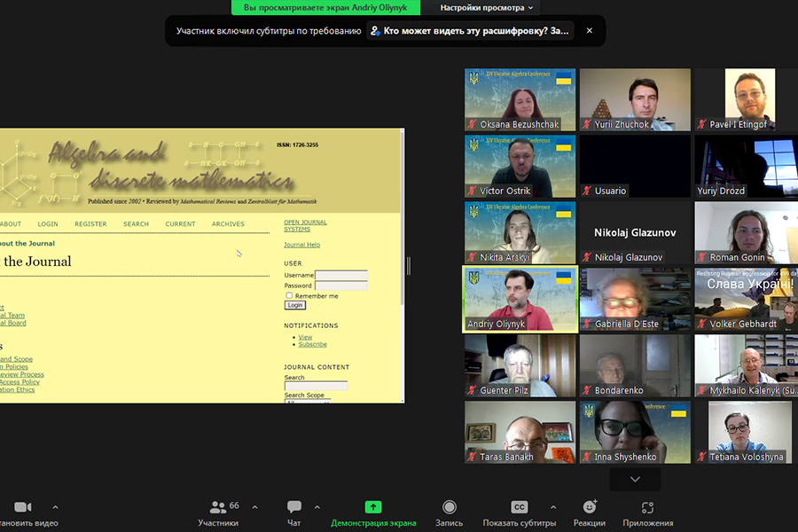This screenshot has width=798, height=532.
Task: Check the Remember me checkbox
Action: pyautogui.click(x=289, y=295)
